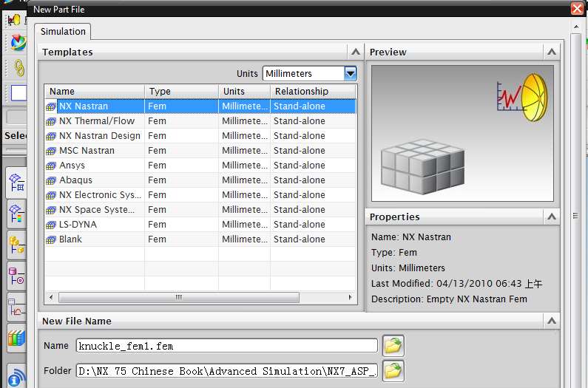
Task: Switch to the Simulation tab
Action: pyautogui.click(x=63, y=32)
